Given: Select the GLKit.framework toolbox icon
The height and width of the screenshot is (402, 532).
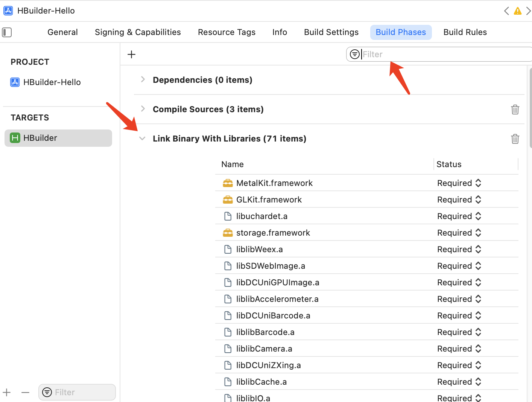Looking at the screenshot, I should [228, 200].
